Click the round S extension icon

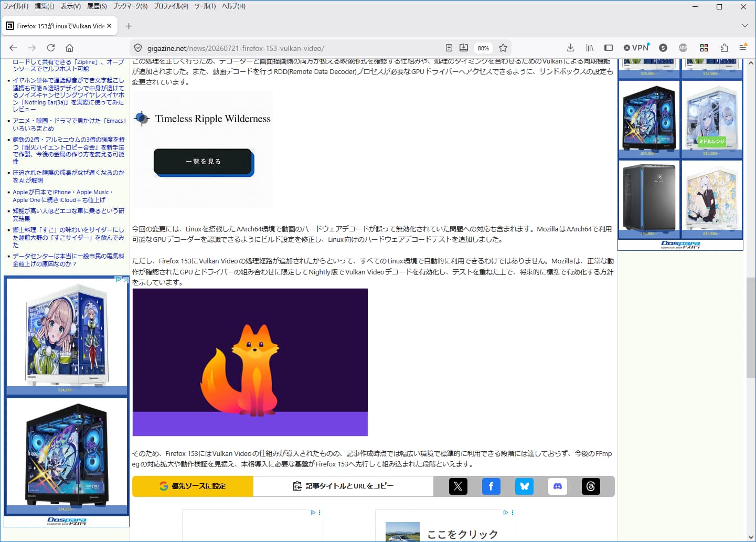click(x=663, y=48)
